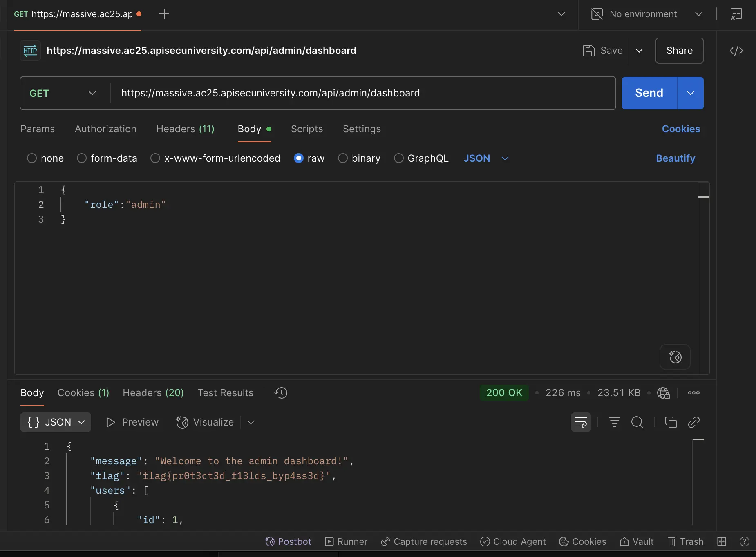Open response Headers (20) tab
Image resolution: width=756 pixels, height=557 pixels.
tap(153, 393)
